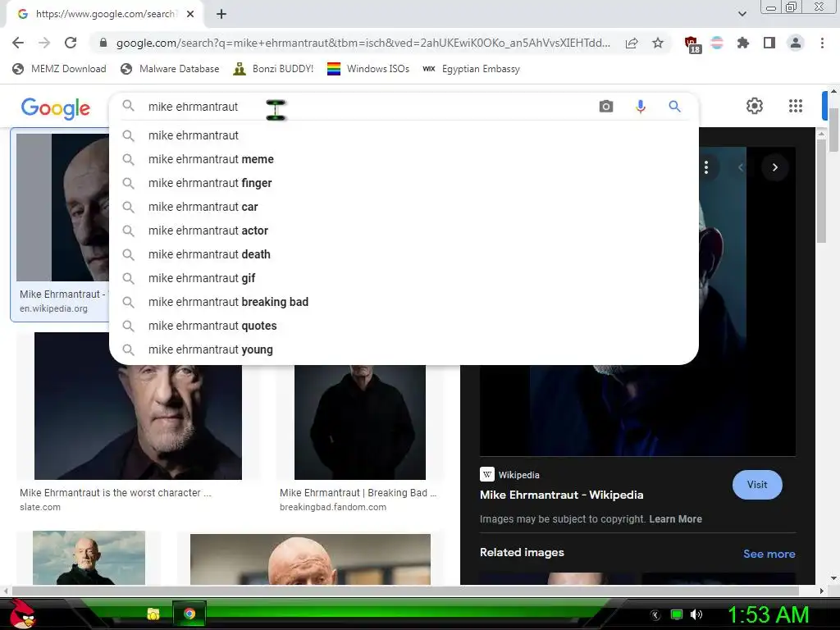Image resolution: width=840 pixels, height=630 pixels.
Task: Click the page vertical scrollbar thumb
Action: point(833,129)
